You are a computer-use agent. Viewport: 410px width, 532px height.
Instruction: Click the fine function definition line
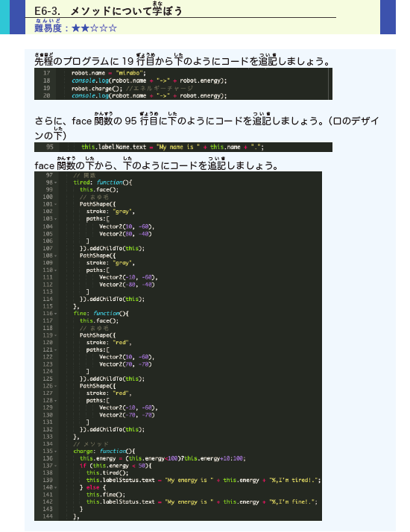(x=101, y=314)
